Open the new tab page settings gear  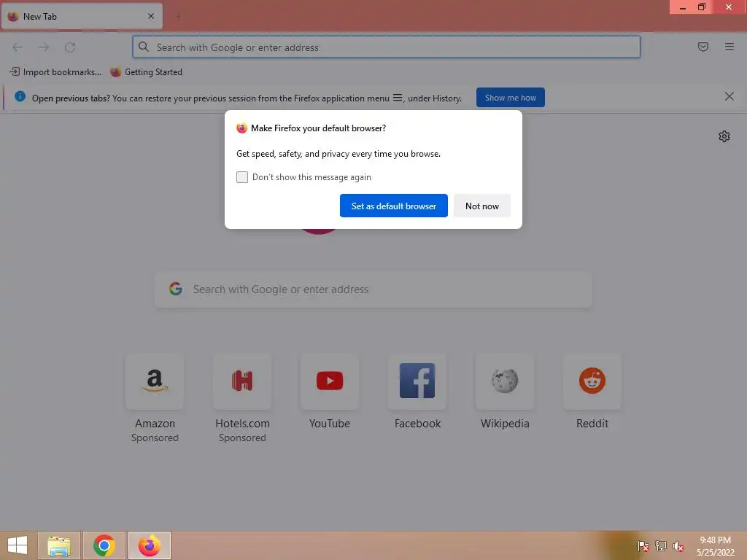point(724,136)
